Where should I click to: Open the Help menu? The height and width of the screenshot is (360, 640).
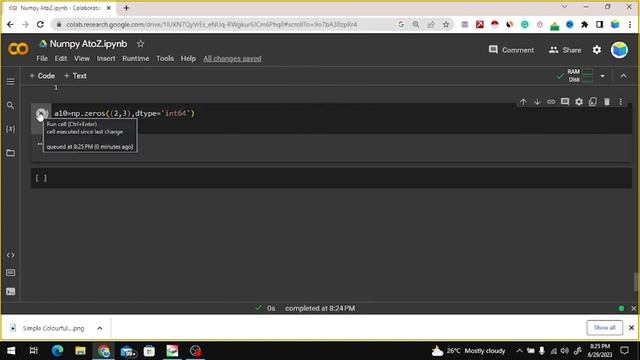(x=188, y=58)
